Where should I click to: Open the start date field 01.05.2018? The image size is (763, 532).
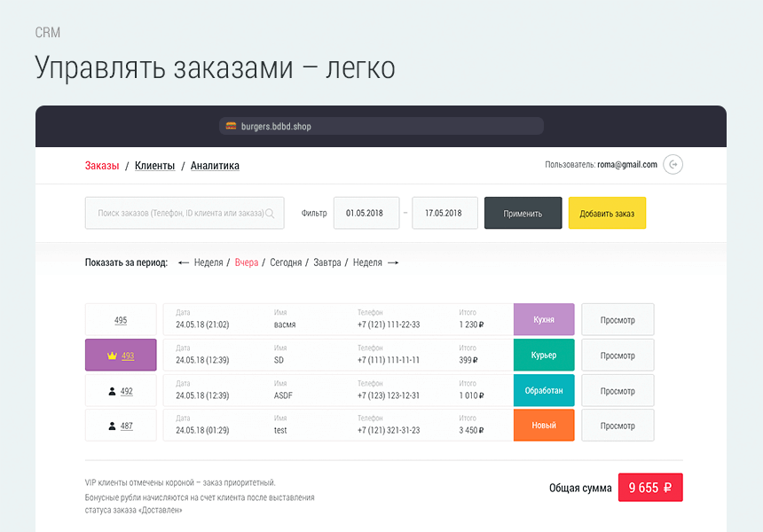tap(366, 213)
